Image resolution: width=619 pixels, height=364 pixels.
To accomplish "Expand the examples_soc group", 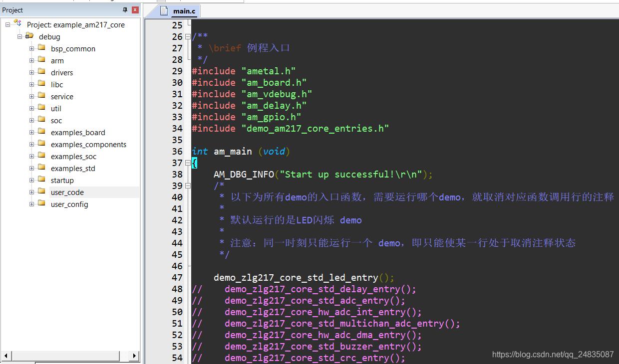I will [x=31, y=156].
